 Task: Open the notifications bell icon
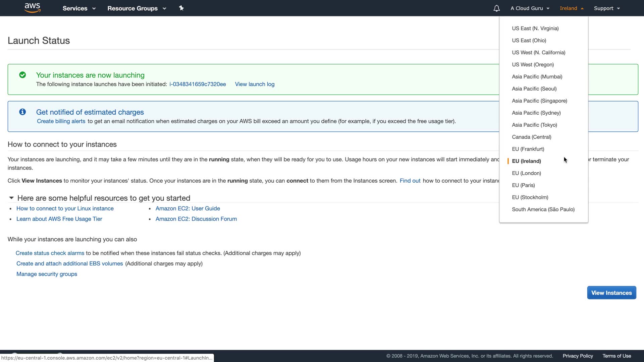[x=496, y=8]
